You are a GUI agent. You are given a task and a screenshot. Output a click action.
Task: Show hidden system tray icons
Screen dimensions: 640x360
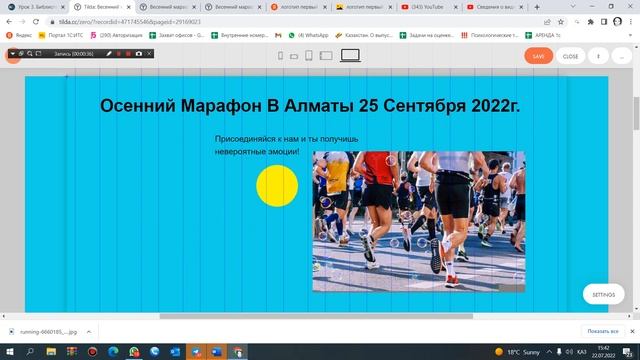click(549, 351)
